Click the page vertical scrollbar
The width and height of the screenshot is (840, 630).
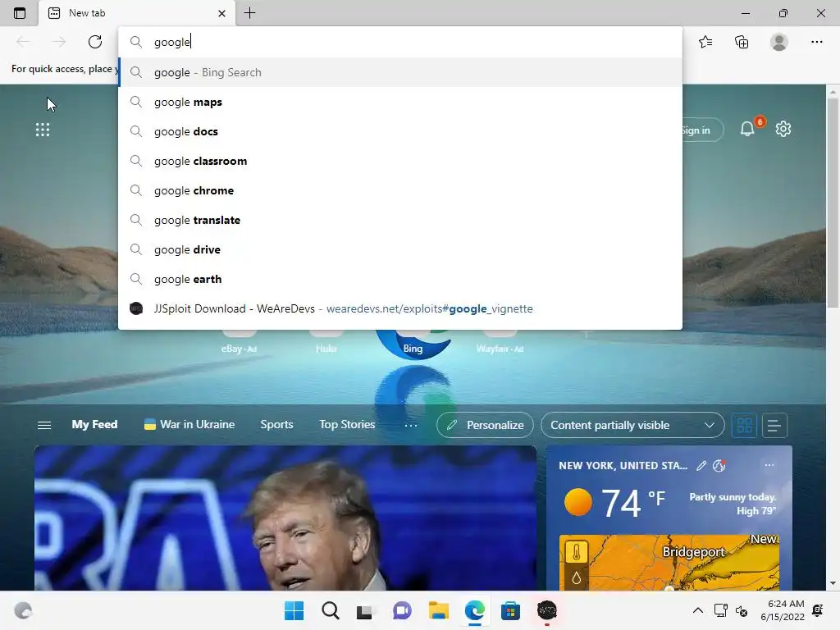coord(833,203)
